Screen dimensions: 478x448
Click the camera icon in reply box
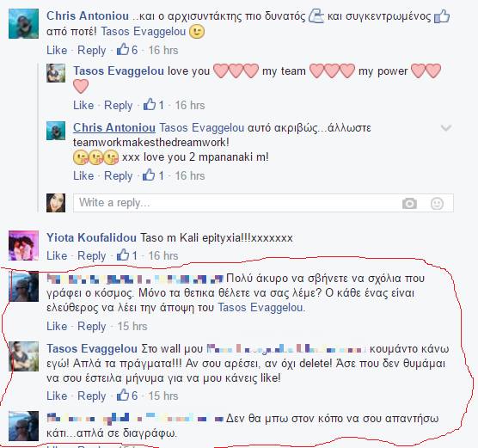coord(409,203)
